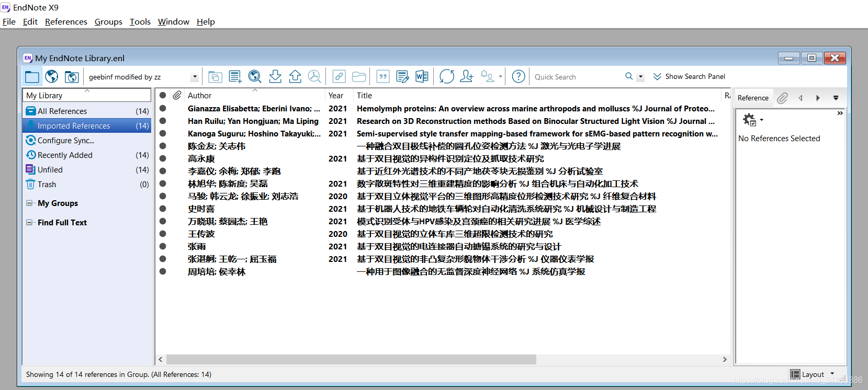The width and height of the screenshot is (868, 390).
Task: Select reference by 马骏; 韩云龙 authors
Action: coord(243,196)
